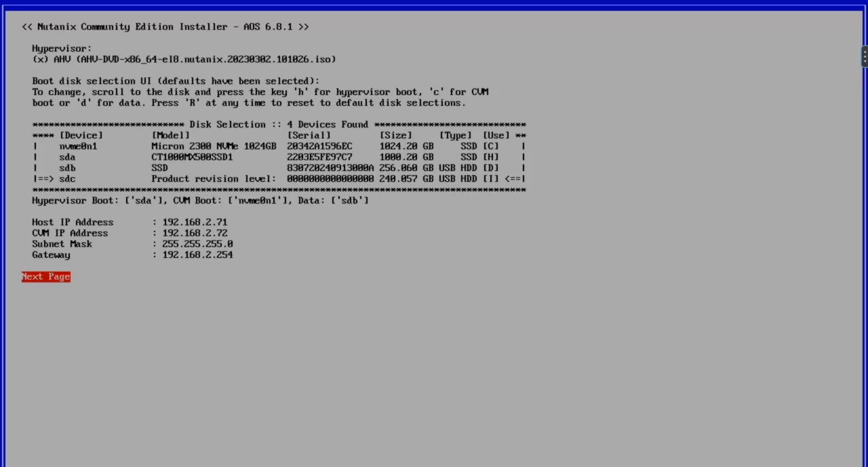Click the [Size] column header
This screenshot has height=467, width=868.
(395, 135)
